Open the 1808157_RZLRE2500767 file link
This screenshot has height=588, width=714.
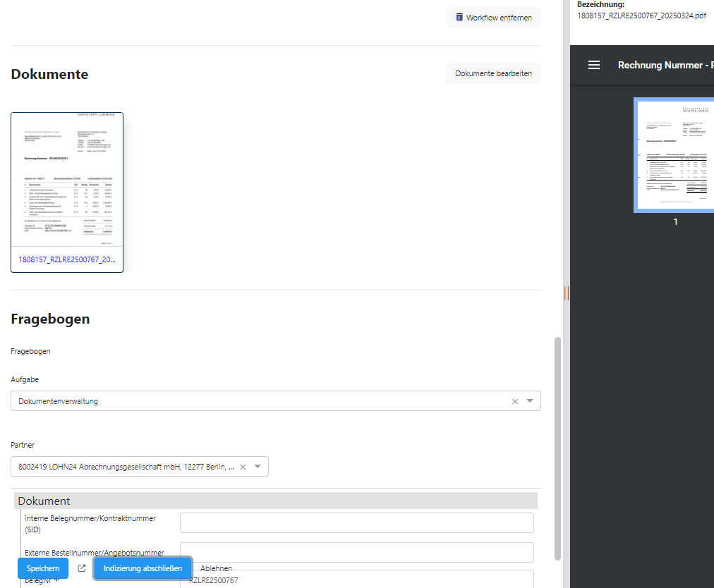tap(67, 259)
